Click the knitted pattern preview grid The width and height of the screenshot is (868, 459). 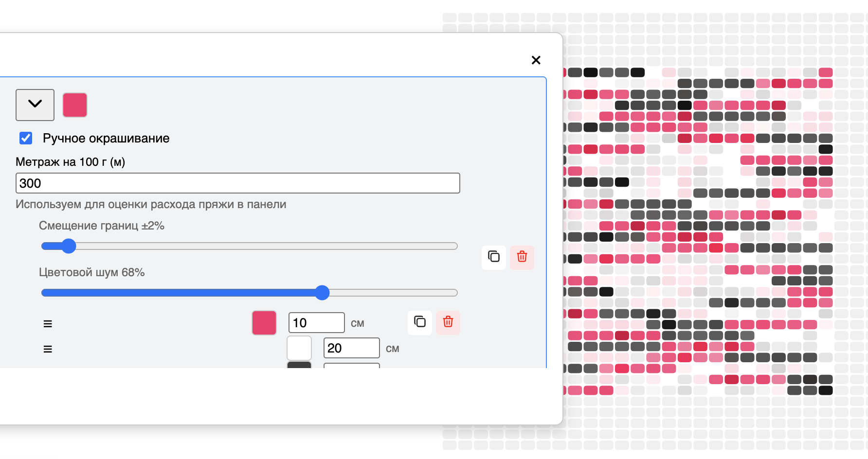coord(705,219)
